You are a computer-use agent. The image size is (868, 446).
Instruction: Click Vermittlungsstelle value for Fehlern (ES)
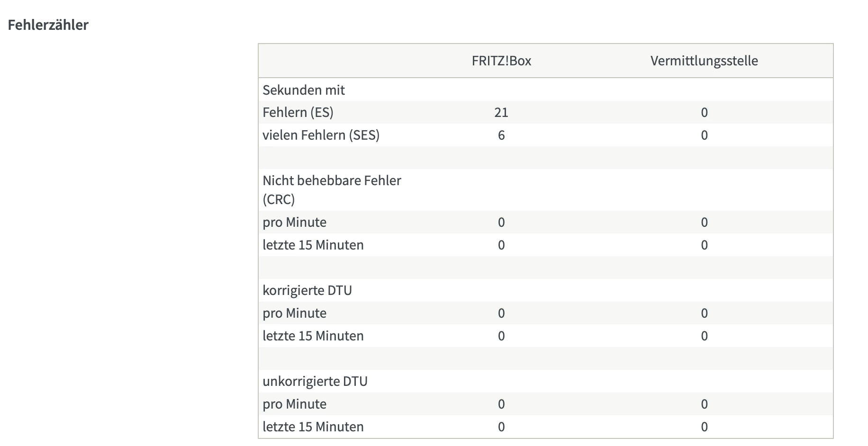tap(704, 113)
